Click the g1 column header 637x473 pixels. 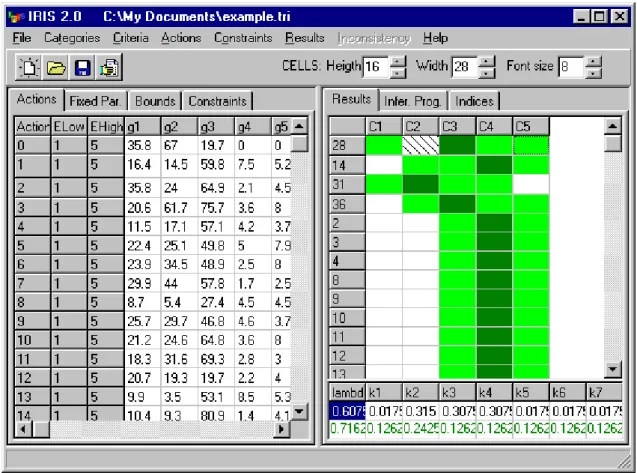142,127
